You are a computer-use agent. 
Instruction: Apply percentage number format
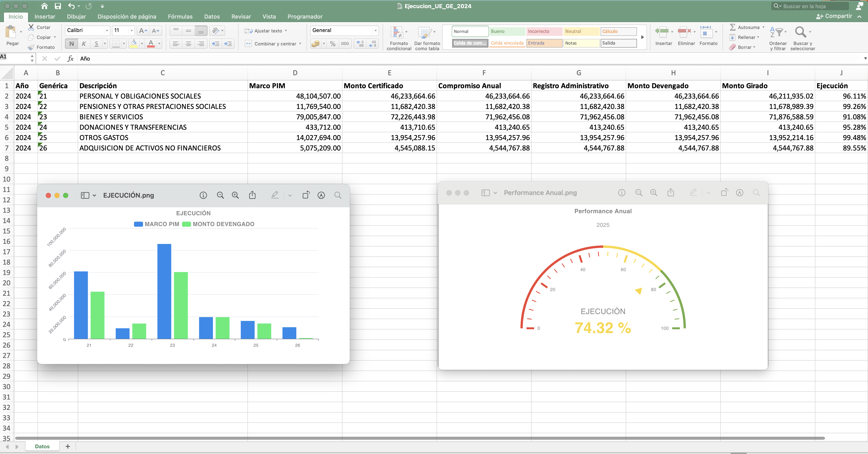pyautogui.click(x=332, y=44)
